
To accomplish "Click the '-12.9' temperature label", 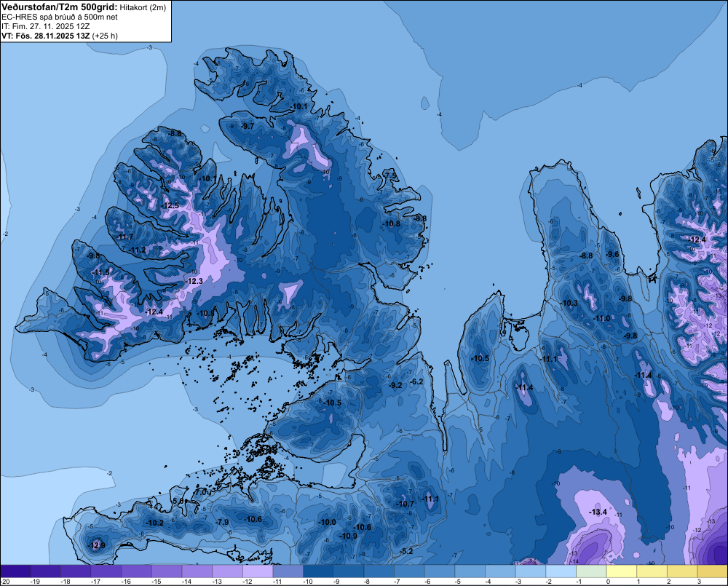I will pyautogui.click(x=97, y=545).
